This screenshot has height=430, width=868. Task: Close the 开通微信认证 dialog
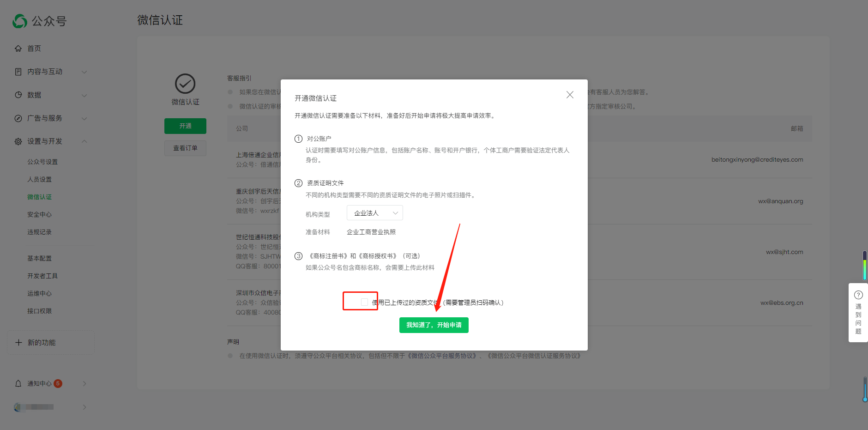point(570,95)
